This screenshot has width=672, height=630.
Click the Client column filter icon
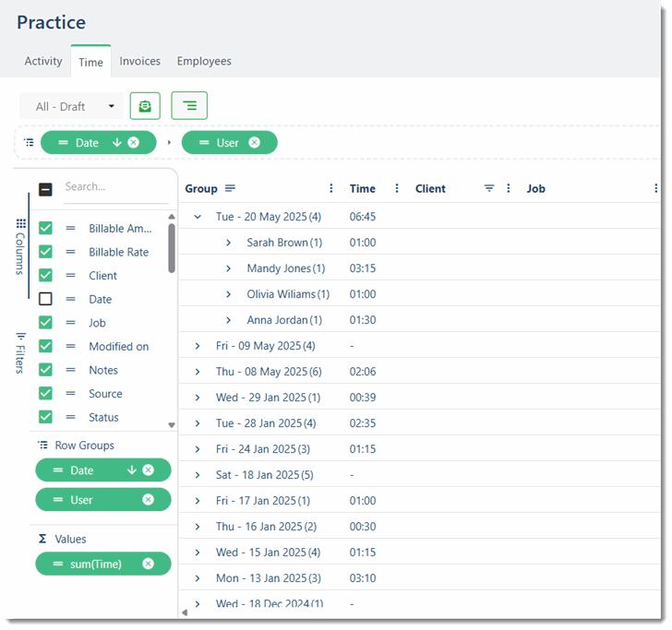(489, 188)
